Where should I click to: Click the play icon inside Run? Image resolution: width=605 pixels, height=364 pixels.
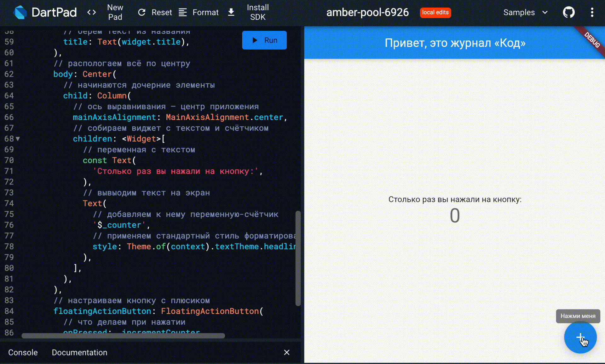point(255,40)
